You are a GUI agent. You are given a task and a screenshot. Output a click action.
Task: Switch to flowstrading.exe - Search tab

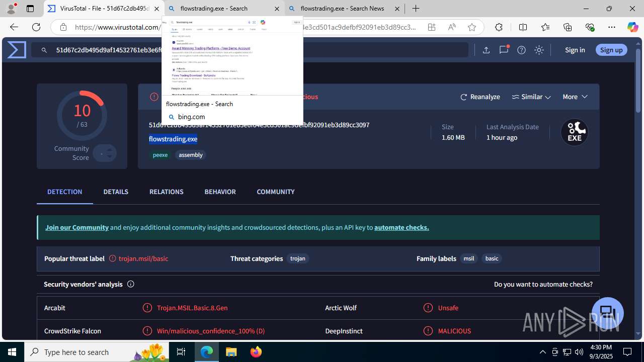(224, 9)
